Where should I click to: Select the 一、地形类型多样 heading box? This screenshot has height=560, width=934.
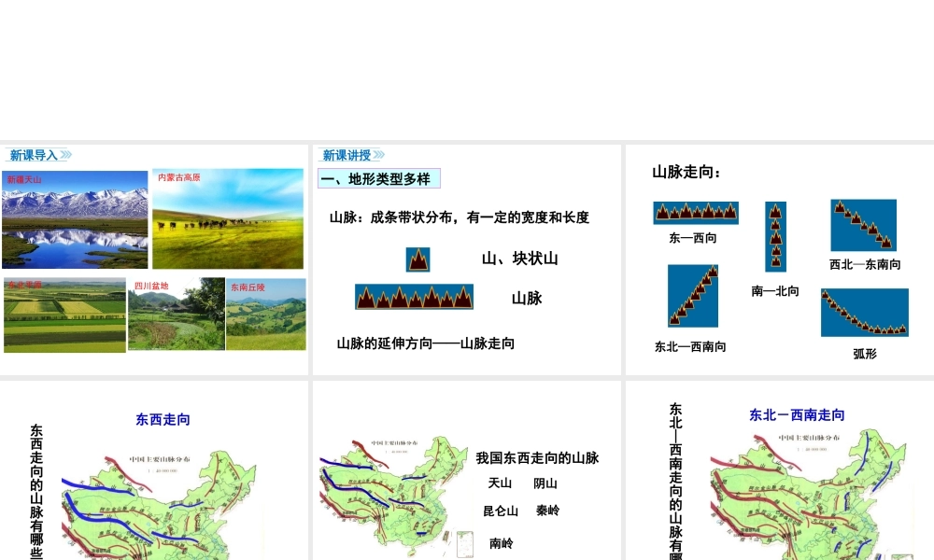pos(379,178)
